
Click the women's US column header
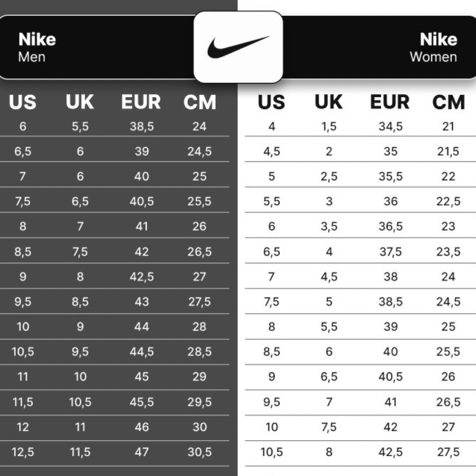coord(271,102)
